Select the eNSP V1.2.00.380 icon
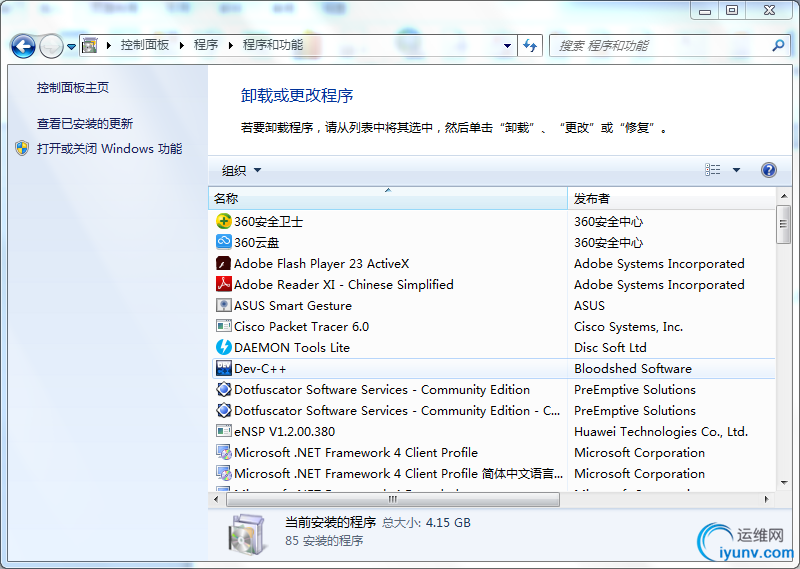Viewport: 800px width, 569px height. pyautogui.click(x=223, y=431)
